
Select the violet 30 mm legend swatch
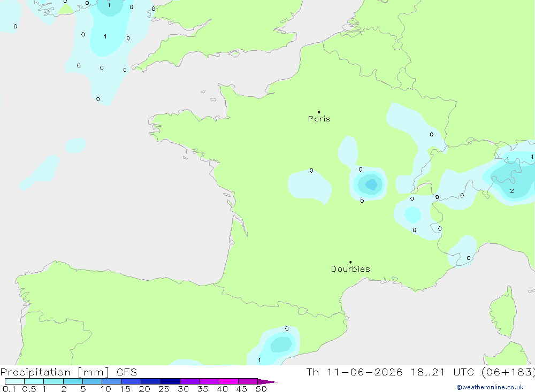click(x=189, y=381)
